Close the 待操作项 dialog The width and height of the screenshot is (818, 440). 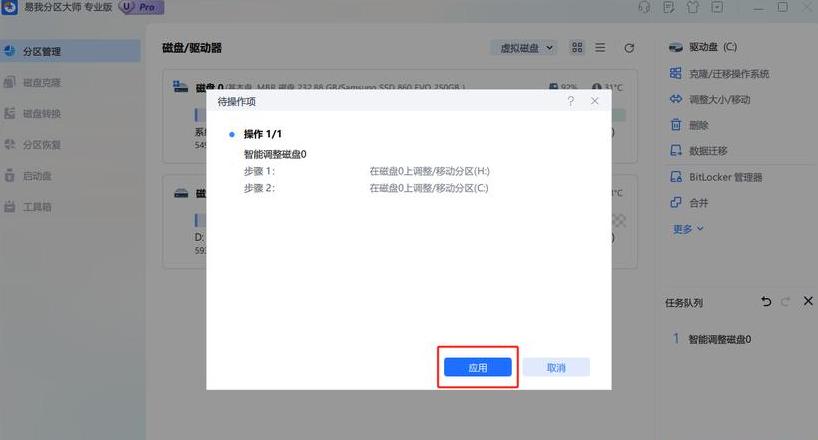click(595, 101)
